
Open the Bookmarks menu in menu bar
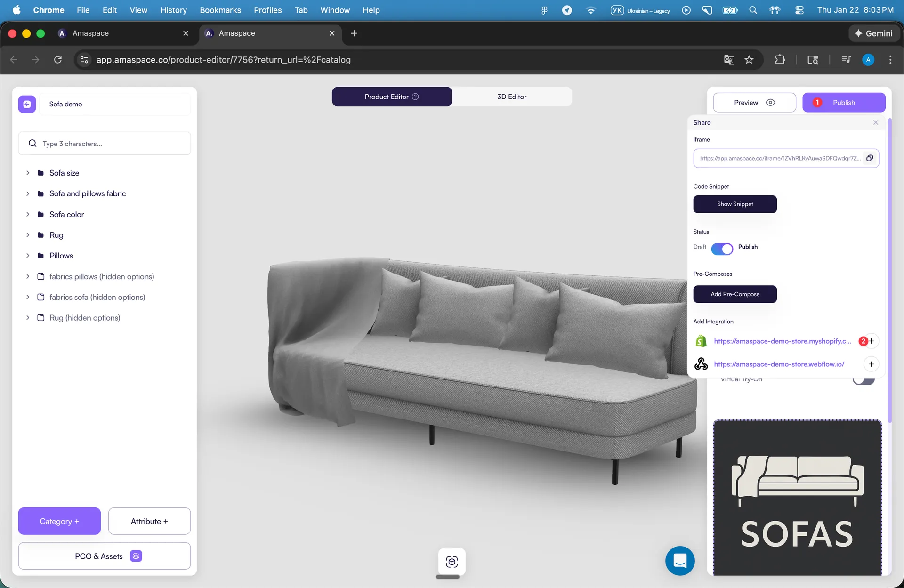220,10
